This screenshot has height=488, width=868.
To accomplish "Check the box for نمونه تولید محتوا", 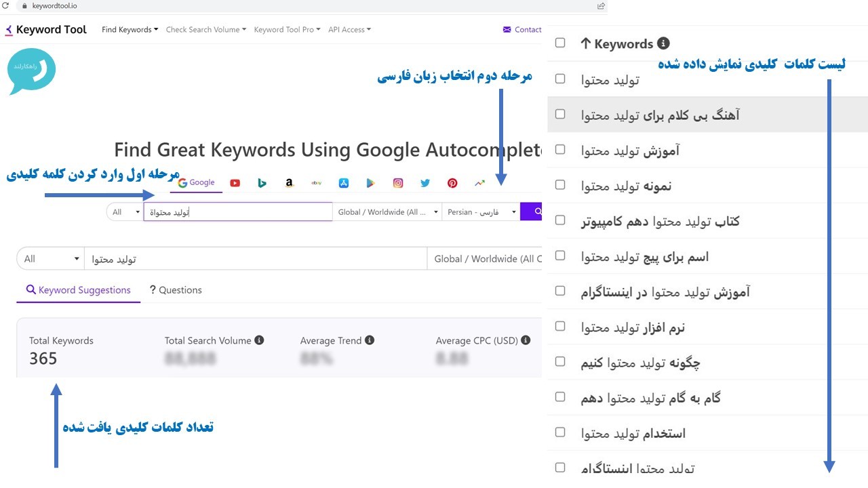I will coord(560,184).
